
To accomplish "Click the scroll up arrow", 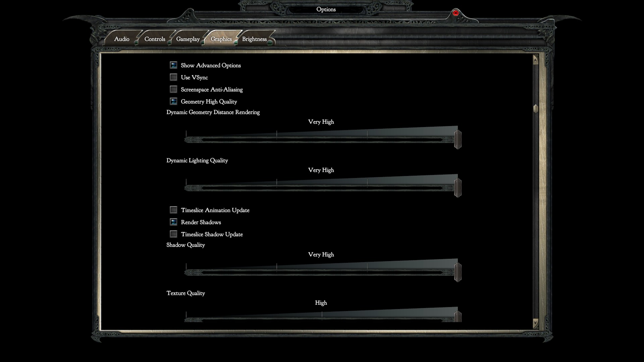I will [x=535, y=60].
